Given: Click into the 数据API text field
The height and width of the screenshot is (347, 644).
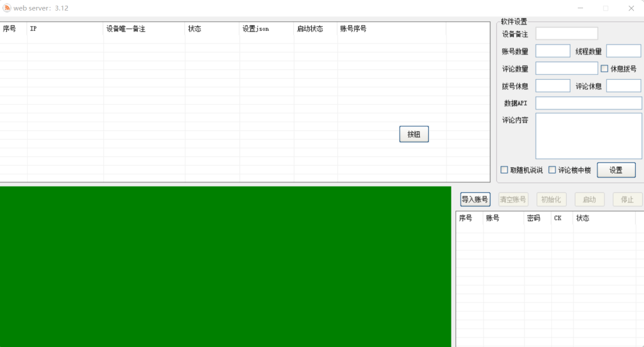Looking at the screenshot, I should 589,103.
